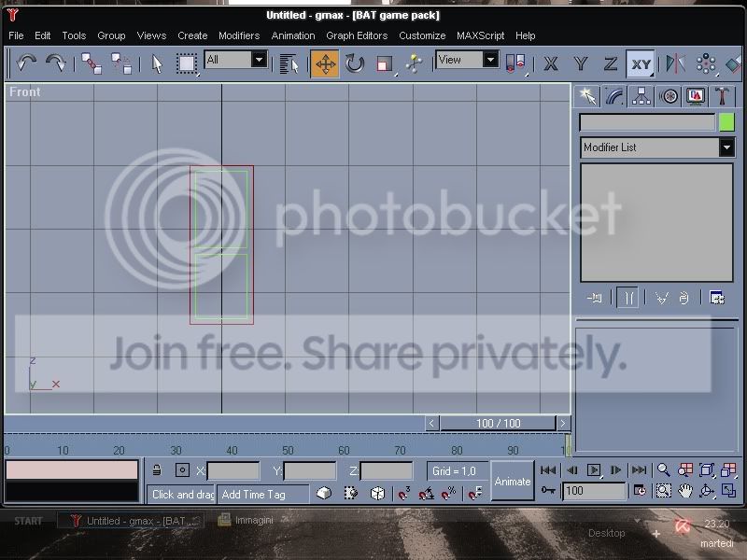Toggle Show End Result in modifier stack

[x=627, y=298]
